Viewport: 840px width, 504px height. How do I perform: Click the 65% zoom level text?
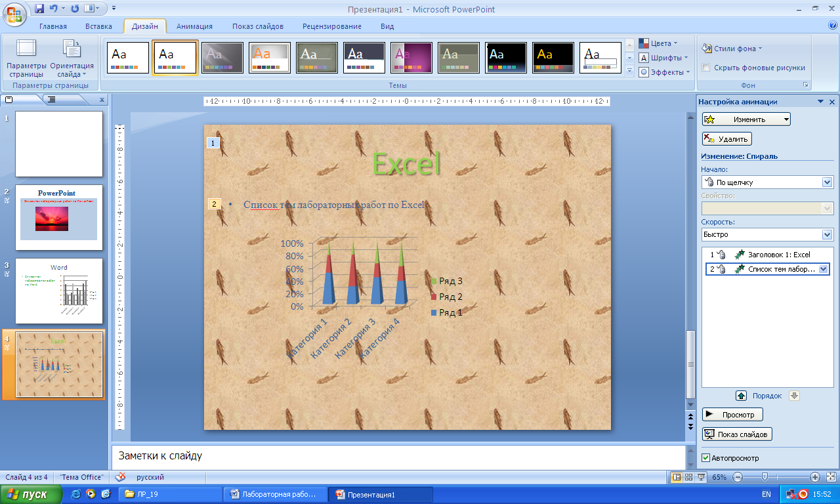point(719,477)
